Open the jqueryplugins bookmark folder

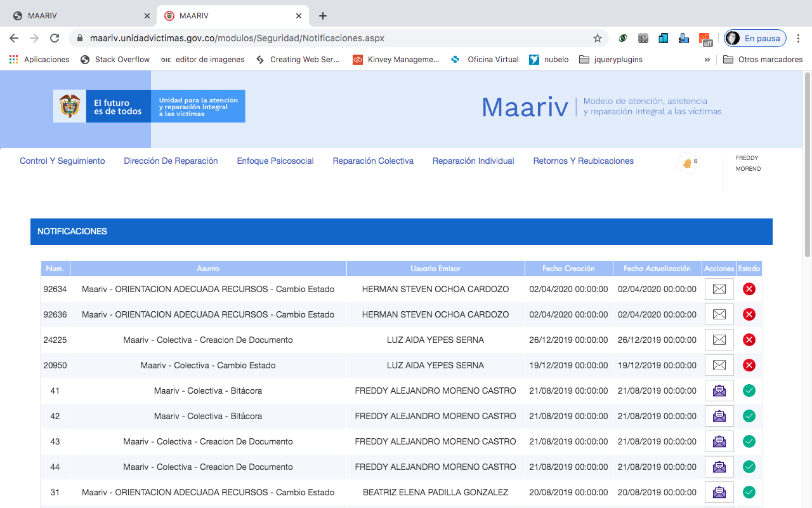pos(611,60)
